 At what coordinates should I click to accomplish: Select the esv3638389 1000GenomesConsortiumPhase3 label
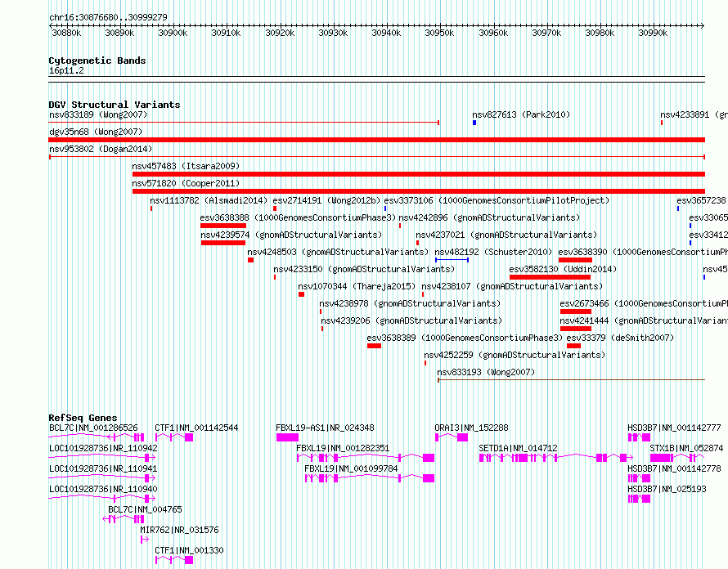pyautogui.click(x=465, y=338)
